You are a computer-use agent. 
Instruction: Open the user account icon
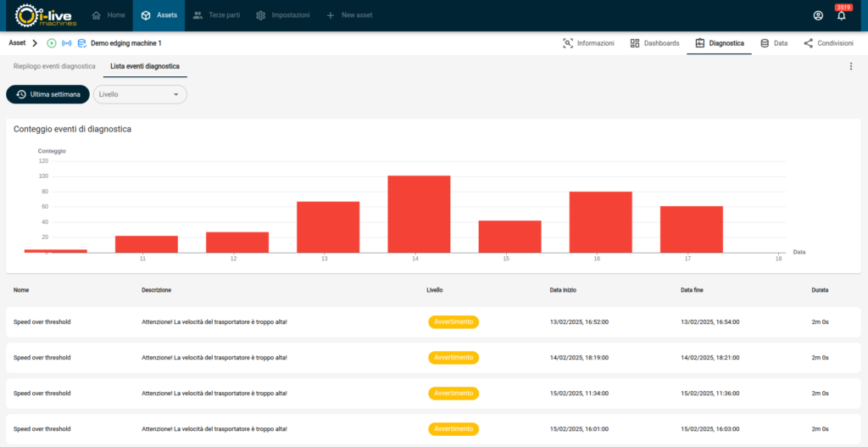(818, 15)
